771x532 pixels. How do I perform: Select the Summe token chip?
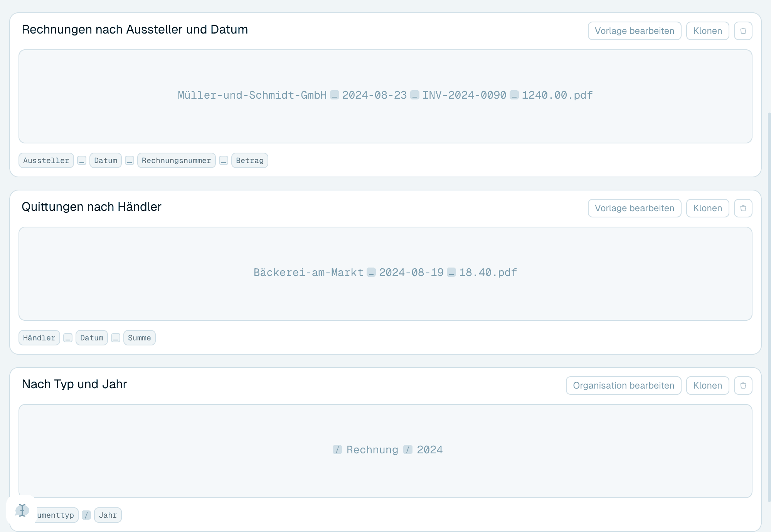pos(139,338)
